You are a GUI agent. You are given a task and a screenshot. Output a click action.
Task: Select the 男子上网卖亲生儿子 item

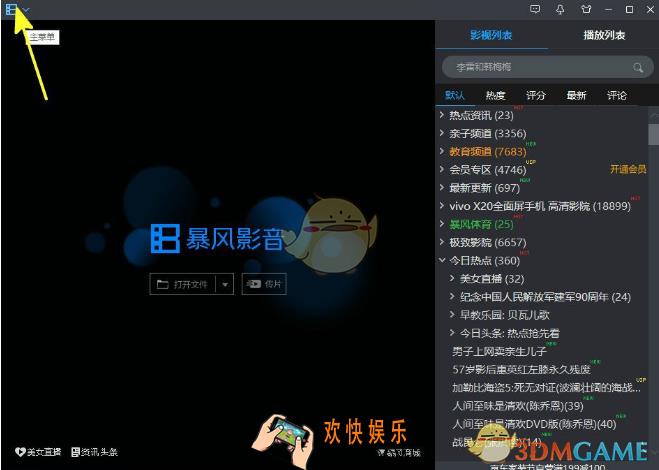[499, 351]
